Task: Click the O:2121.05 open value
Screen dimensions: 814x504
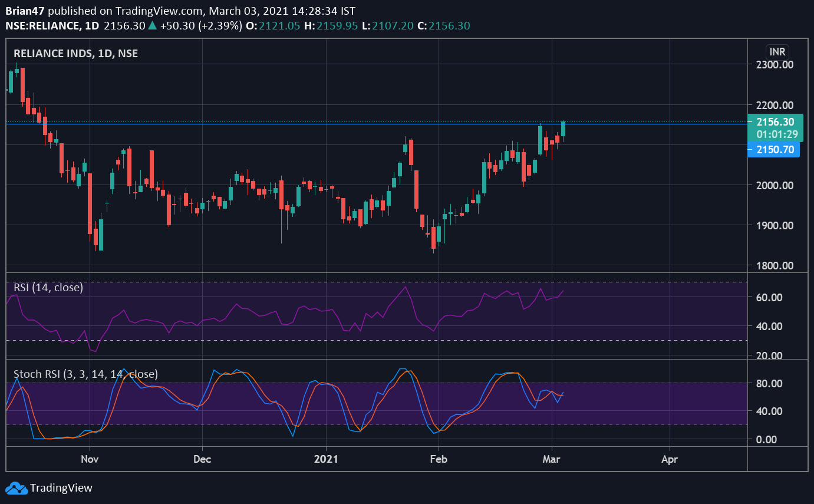Action: pyautogui.click(x=273, y=25)
